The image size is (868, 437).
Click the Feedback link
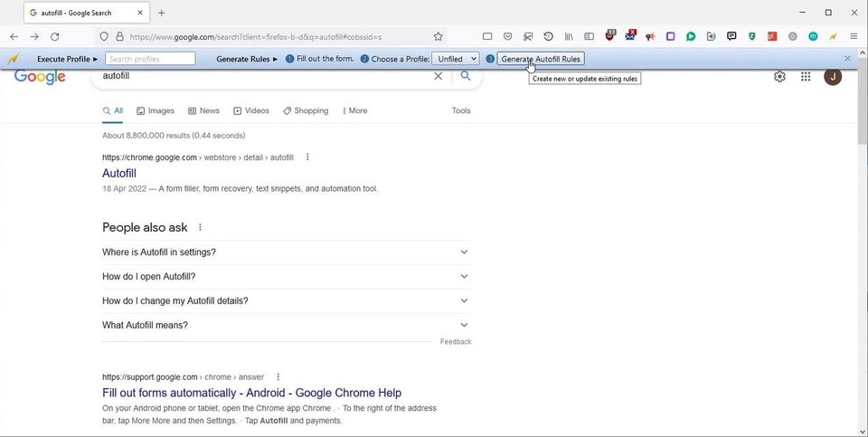[x=456, y=342]
